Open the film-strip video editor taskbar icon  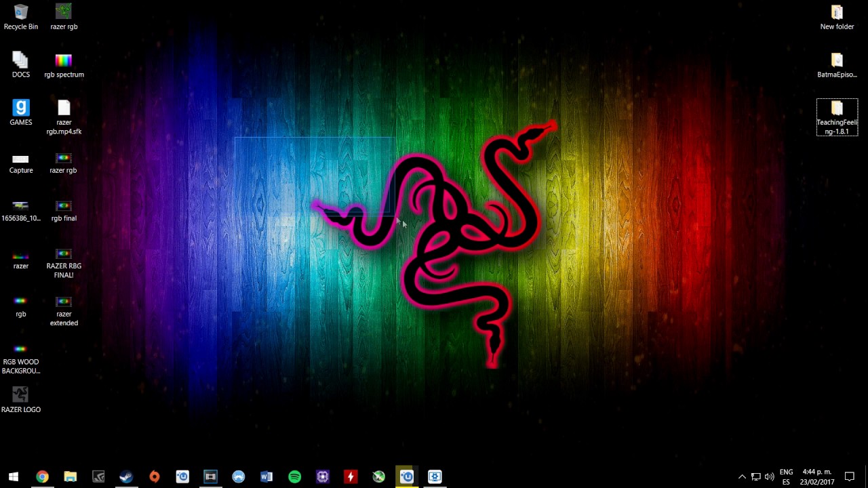click(x=210, y=476)
